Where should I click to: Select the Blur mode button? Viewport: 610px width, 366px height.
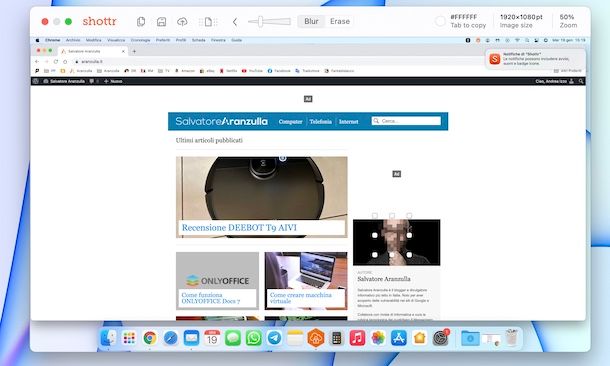pos(311,21)
